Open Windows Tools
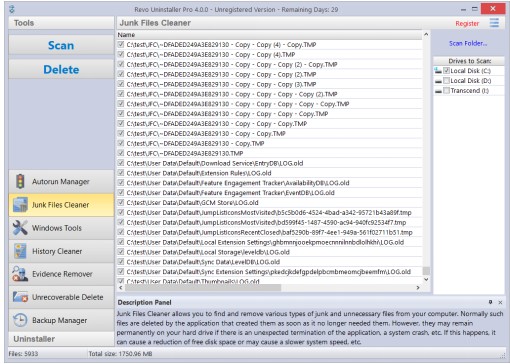The width and height of the screenshot is (510, 364). (x=61, y=228)
